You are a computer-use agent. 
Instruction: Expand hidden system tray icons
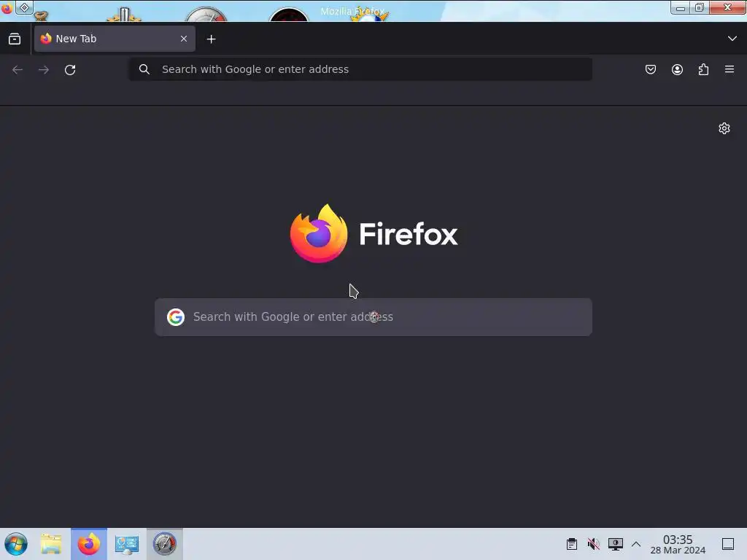(x=636, y=544)
